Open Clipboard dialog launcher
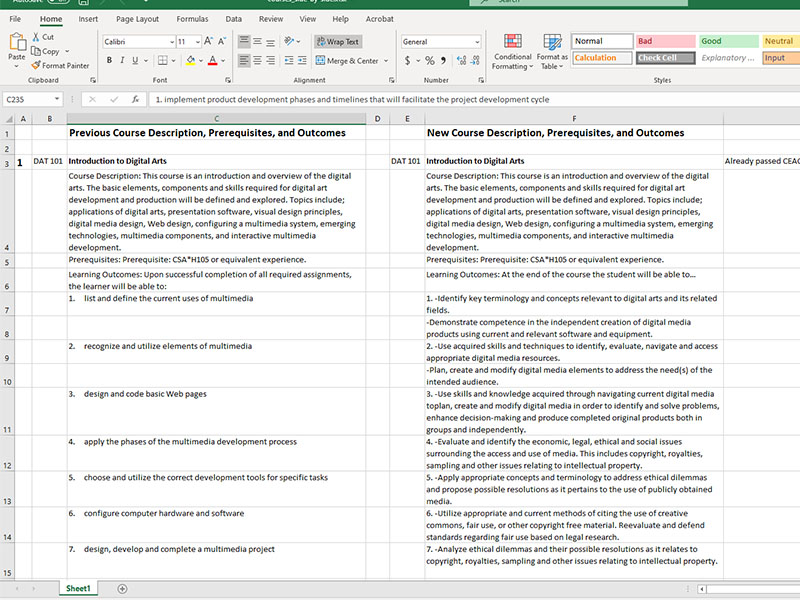The image size is (800, 600). click(x=93, y=80)
